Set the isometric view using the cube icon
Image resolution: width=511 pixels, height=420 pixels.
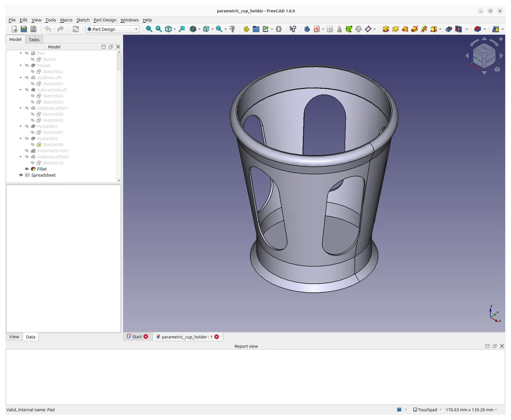pos(168,29)
